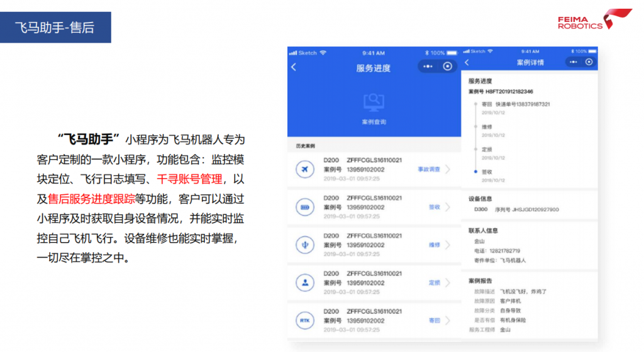This screenshot has width=644, height=352.
Task: Expand the 定损 case chevron
Action: coord(448,283)
